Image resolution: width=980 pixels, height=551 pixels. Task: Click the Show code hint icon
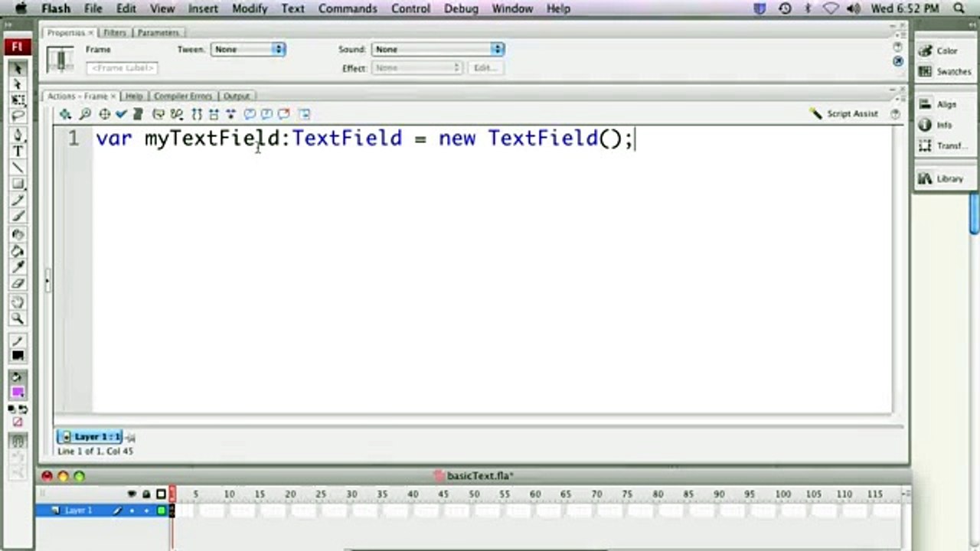(158, 114)
